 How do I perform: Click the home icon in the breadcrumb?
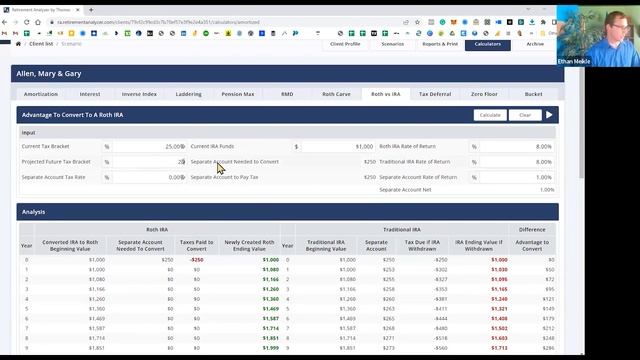tap(18, 44)
